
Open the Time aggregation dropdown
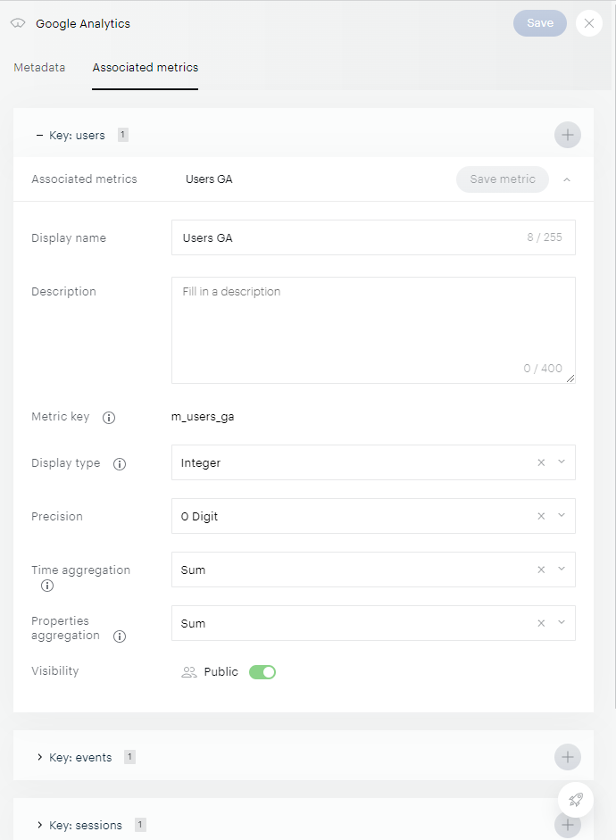click(562, 570)
